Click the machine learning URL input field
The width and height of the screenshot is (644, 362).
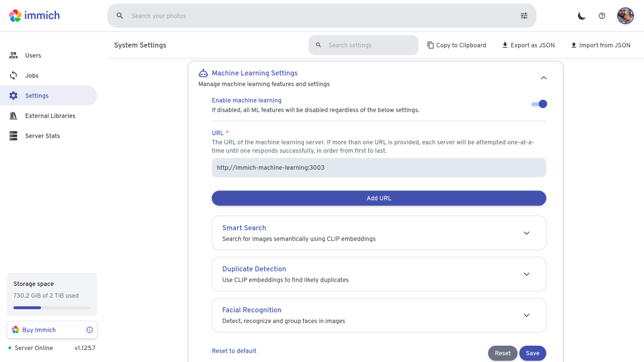(x=379, y=168)
